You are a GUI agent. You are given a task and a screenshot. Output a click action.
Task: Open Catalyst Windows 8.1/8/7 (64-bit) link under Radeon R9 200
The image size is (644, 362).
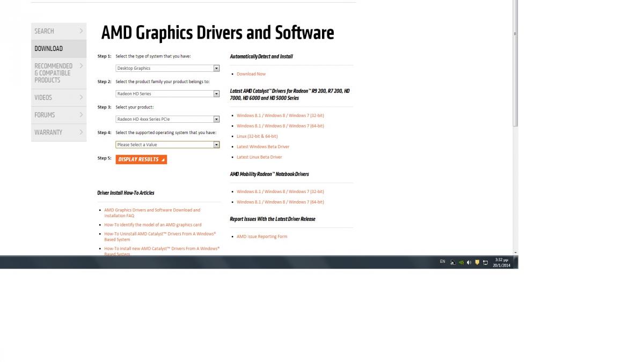(280, 126)
